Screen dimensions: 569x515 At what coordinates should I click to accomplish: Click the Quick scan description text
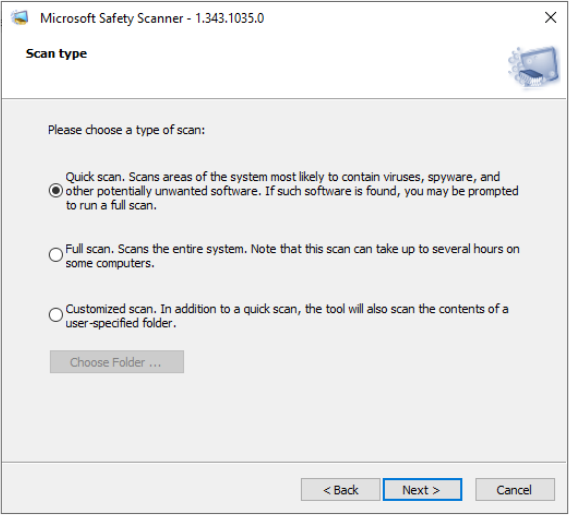tap(292, 191)
